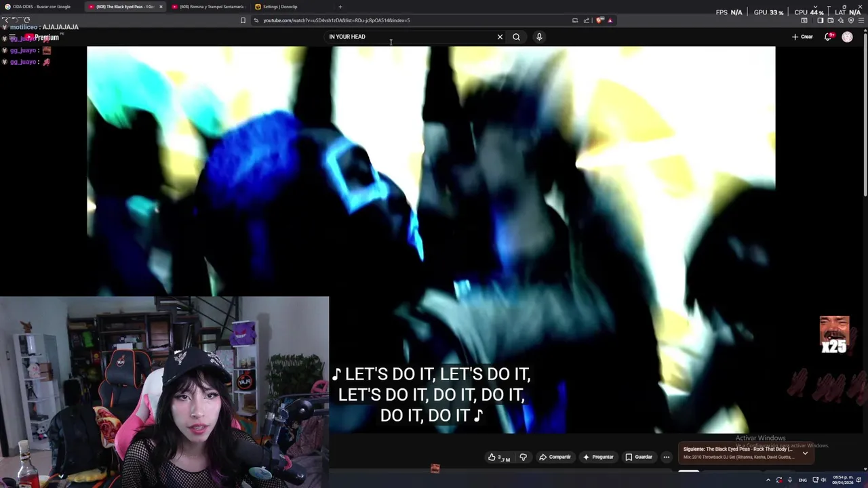This screenshot has height=488, width=868.
Task: Bookmark this page in the address bar
Action: 243,20
